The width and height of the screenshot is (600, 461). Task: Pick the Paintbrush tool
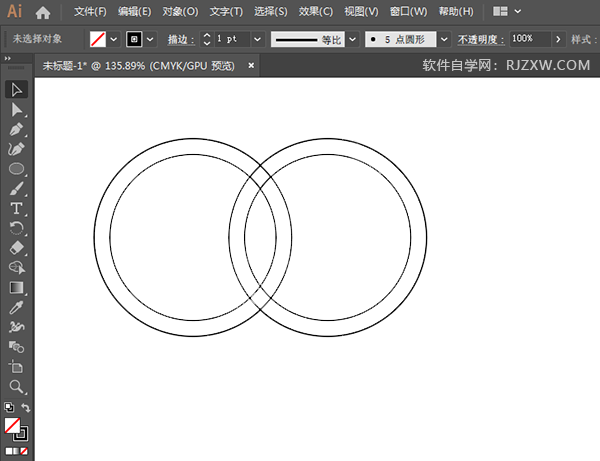pyautogui.click(x=16, y=189)
